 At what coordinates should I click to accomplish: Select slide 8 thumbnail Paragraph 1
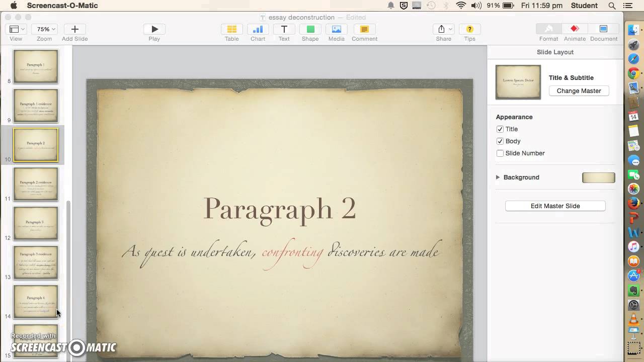pyautogui.click(x=36, y=66)
